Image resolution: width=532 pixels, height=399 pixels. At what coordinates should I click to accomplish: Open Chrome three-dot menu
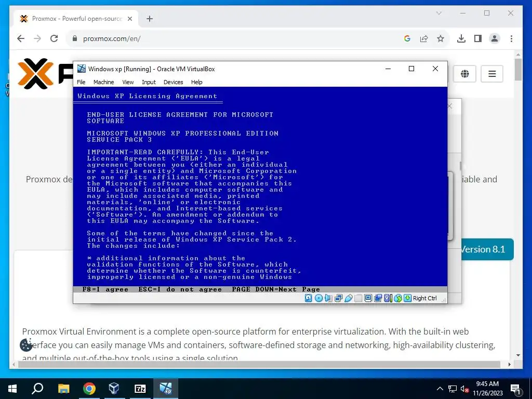click(511, 38)
